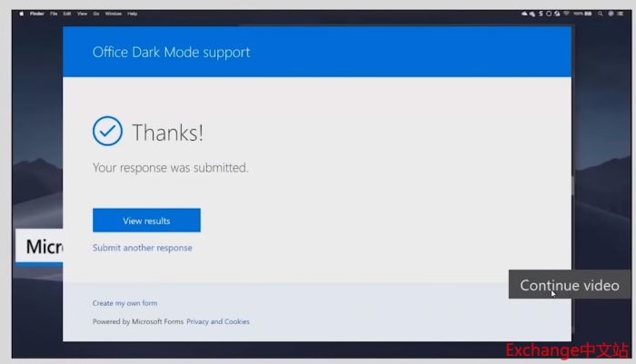This screenshot has width=636, height=364.
Task: Click Continue video button
Action: click(x=569, y=285)
